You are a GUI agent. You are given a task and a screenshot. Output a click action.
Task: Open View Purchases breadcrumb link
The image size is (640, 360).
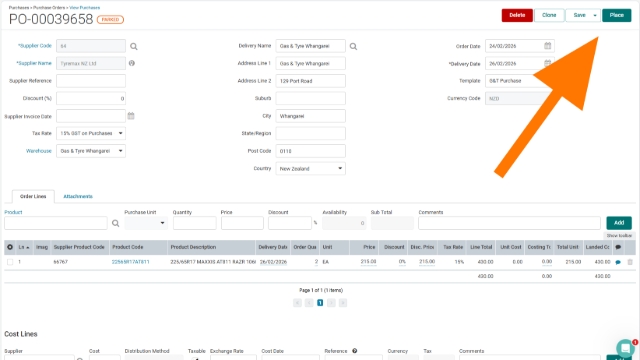click(x=84, y=7)
